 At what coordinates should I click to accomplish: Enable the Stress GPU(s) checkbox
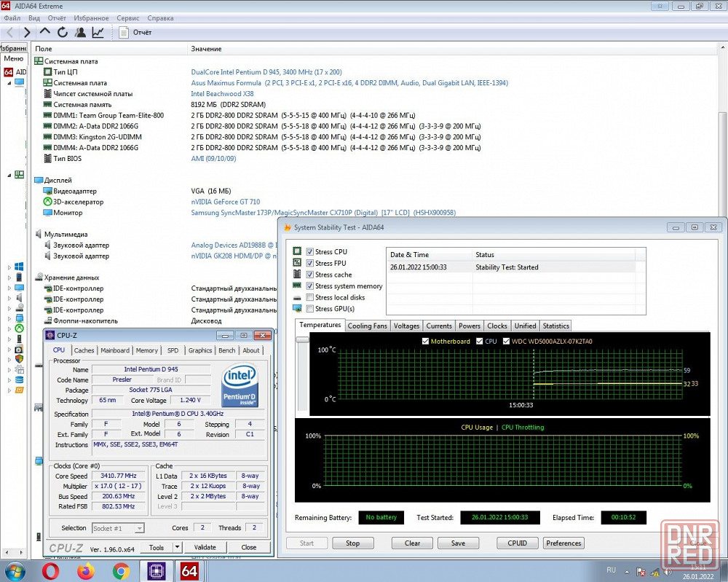310,309
